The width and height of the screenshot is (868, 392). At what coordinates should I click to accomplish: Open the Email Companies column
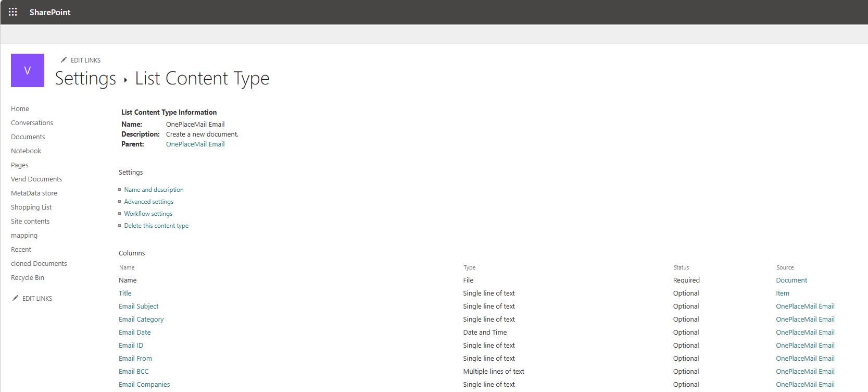[144, 385]
